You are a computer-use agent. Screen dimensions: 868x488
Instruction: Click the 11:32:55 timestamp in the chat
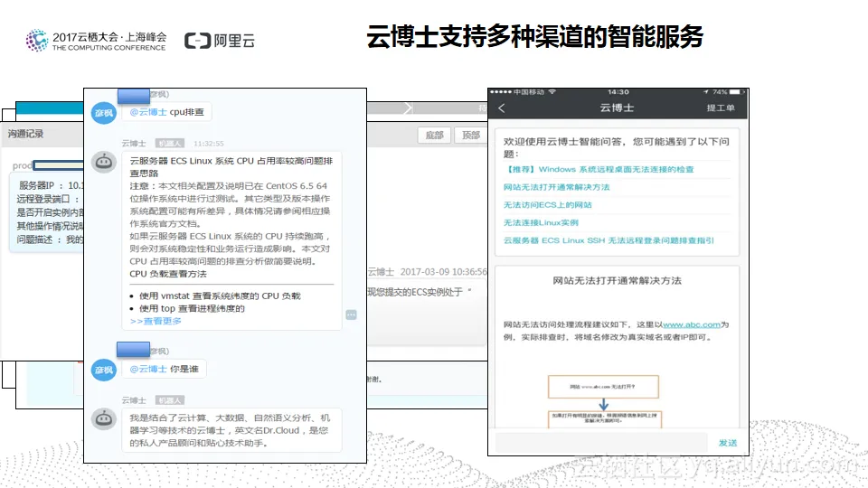(209, 144)
